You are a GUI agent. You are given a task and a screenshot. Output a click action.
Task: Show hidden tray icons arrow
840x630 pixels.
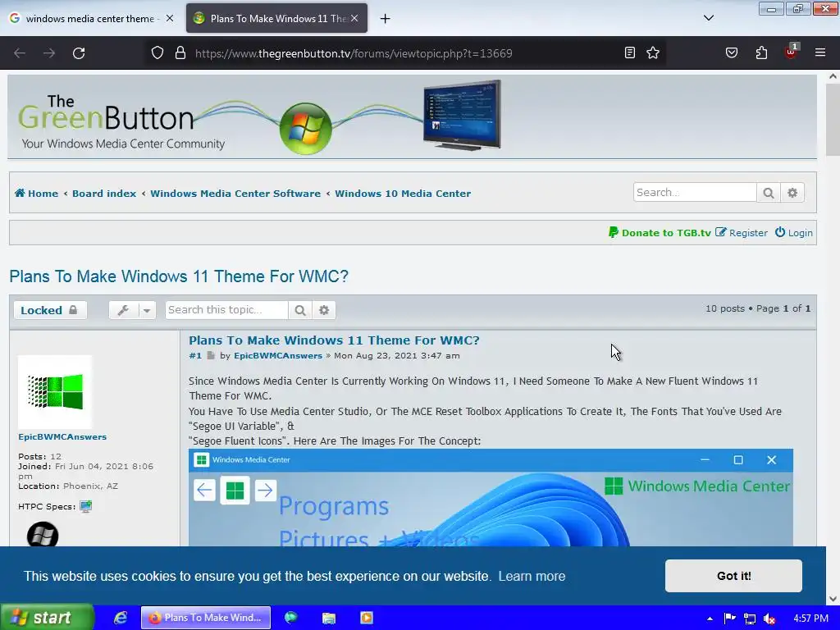(710, 619)
